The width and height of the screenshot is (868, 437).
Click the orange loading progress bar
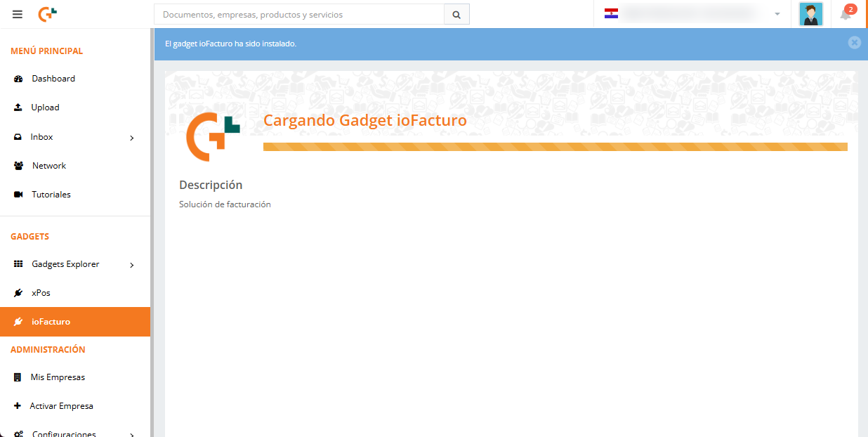(x=555, y=147)
